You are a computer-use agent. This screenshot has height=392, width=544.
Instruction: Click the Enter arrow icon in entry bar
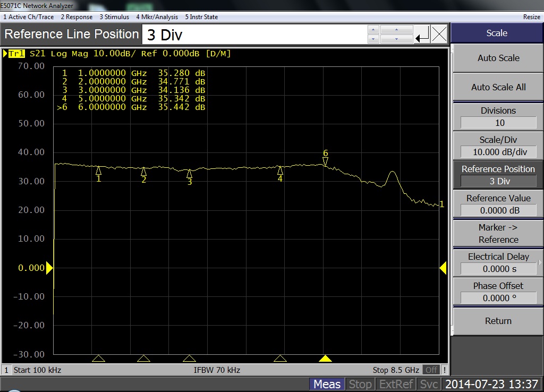[422, 36]
